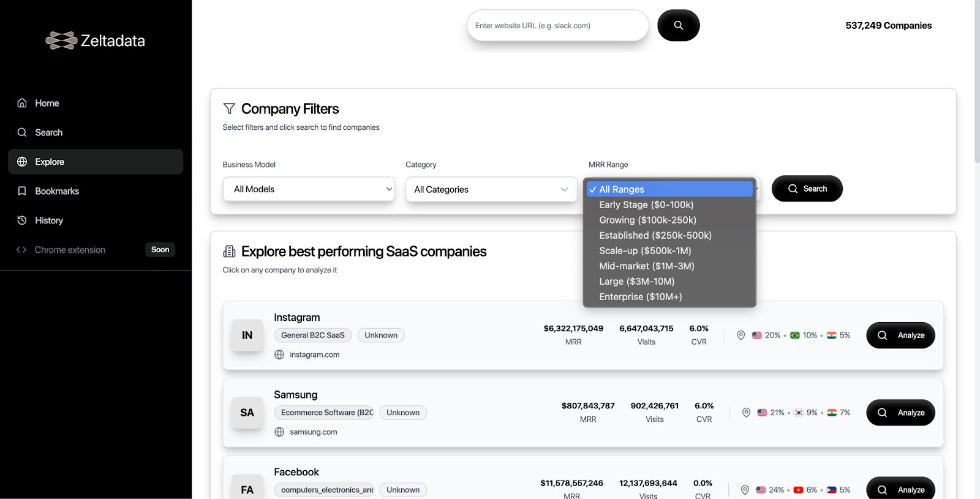Viewport: 980px width, 499px height.
Task: Click the website URL input field
Action: [x=557, y=25]
